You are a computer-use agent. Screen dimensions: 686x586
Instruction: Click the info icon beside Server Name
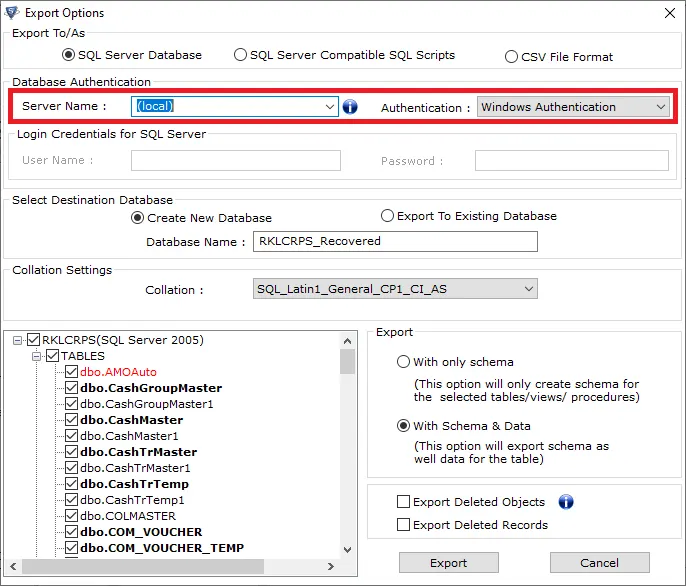350,106
